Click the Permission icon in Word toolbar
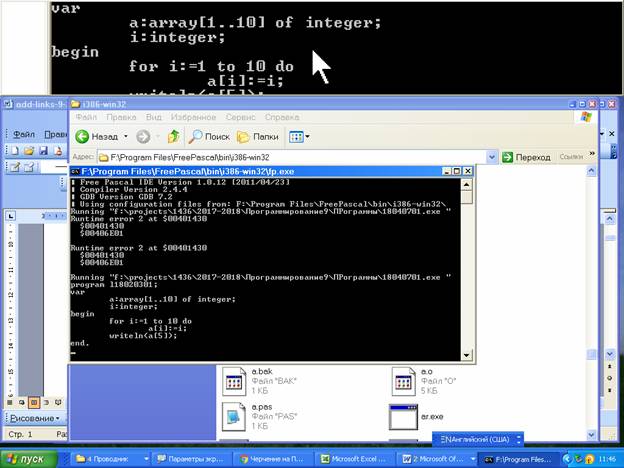Image resolution: width=624 pixels, height=468 pixels. (58, 151)
